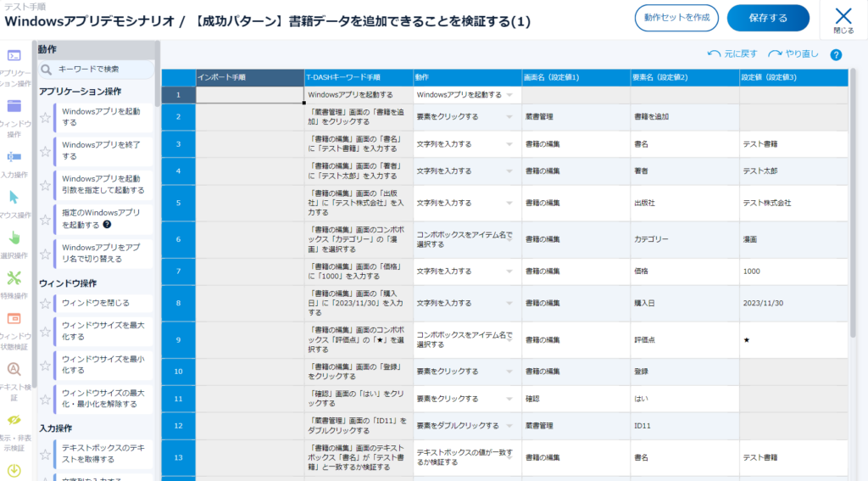Viewport: 868px width, 481px height.
Task: Open the マウス操作 cursor icon category
Action: click(x=14, y=198)
